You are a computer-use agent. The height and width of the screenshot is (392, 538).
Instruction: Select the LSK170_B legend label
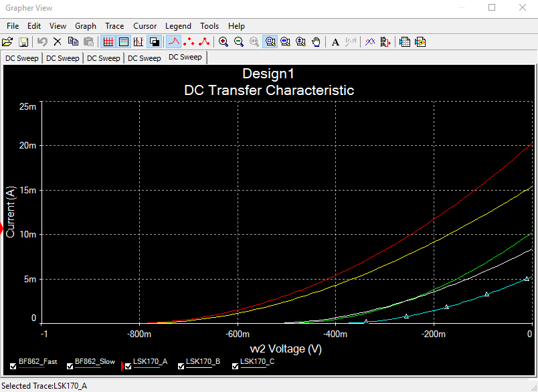[203, 361]
